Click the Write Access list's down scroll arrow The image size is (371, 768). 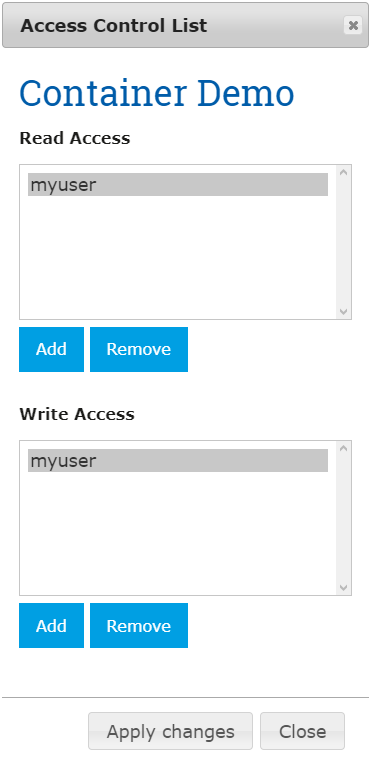(x=344, y=588)
